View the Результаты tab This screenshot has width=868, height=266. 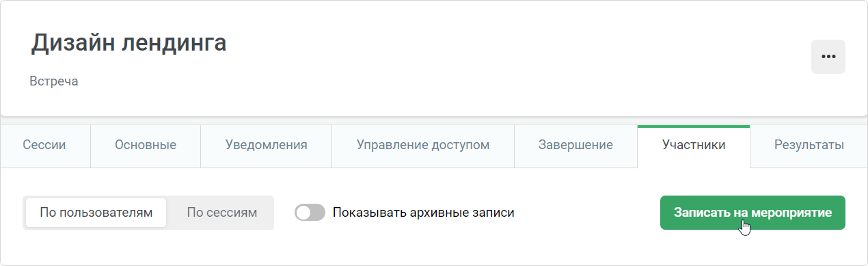click(x=809, y=146)
